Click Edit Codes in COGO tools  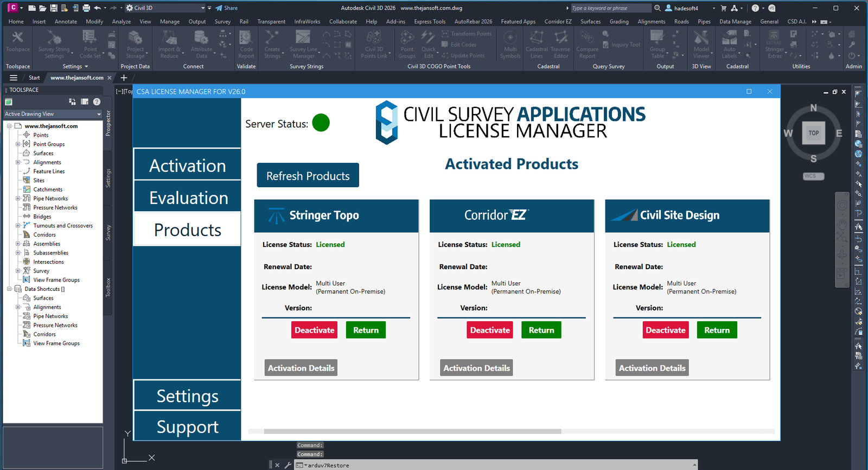[458, 45]
